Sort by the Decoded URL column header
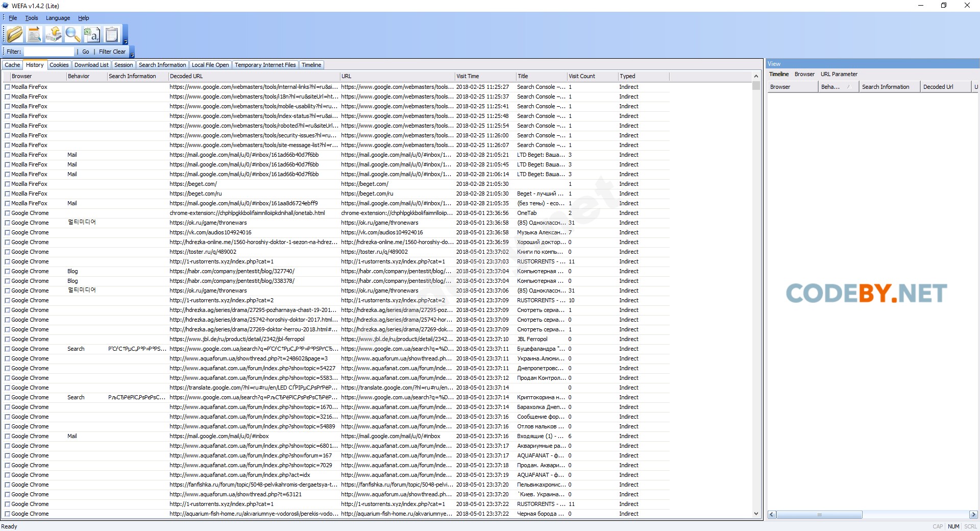Screen dimensions: 980x531 point(254,76)
